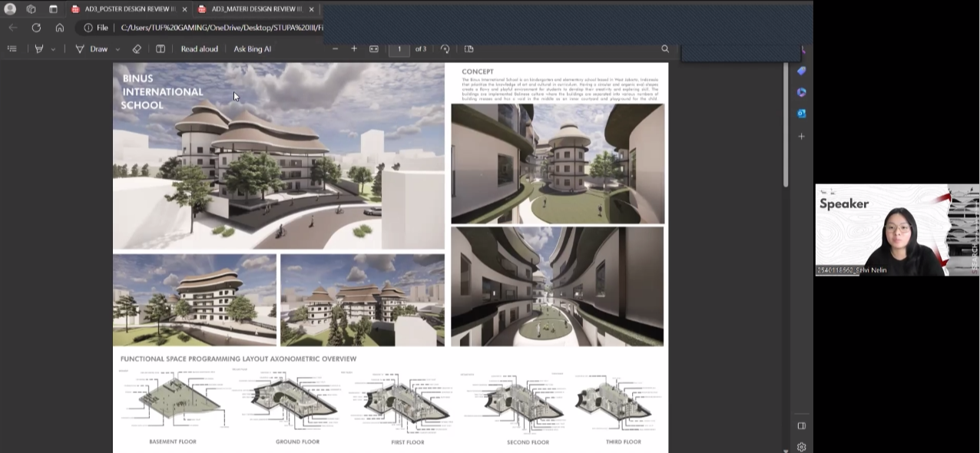Select the bottom-left small exterior render
The height and width of the screenshot is (453, 980).
coord(194,300)
